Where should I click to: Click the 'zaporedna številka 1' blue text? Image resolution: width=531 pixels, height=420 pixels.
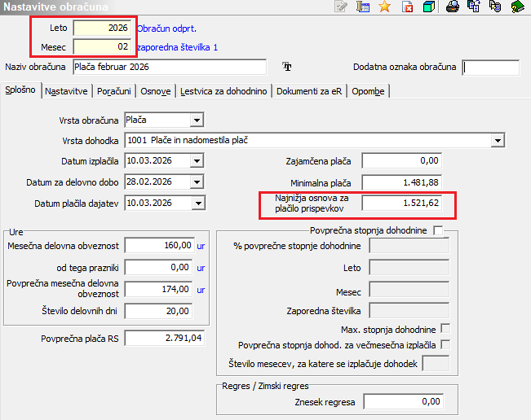[177, 47]
